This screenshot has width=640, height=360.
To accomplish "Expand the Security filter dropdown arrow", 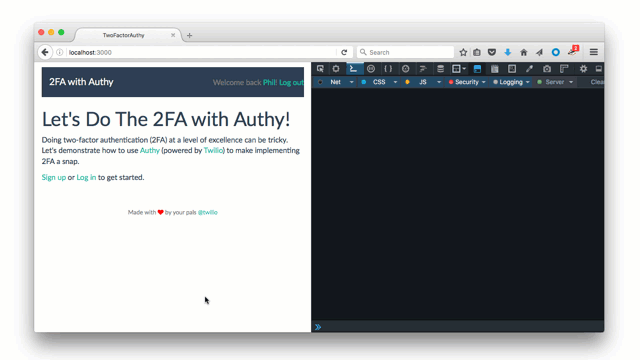I will click(484, 82).
